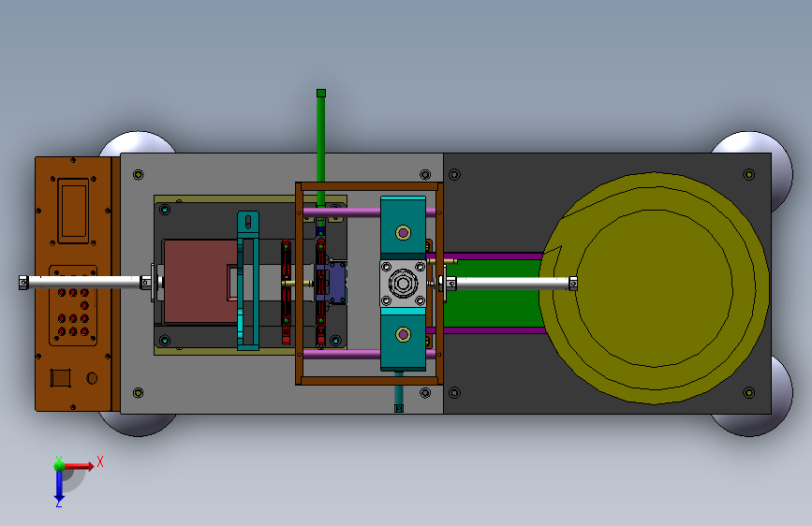
Task: Select the brown rectangular frame top bar
Action: pos(369,186)
